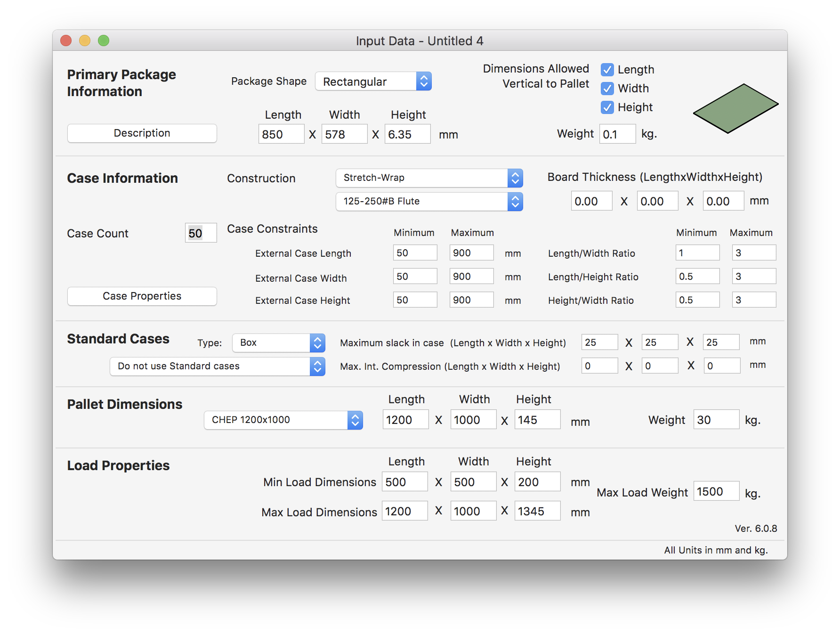The image size is (840, 635).
Task: Click the package Weight field 0.1
Action: point(617,134)
